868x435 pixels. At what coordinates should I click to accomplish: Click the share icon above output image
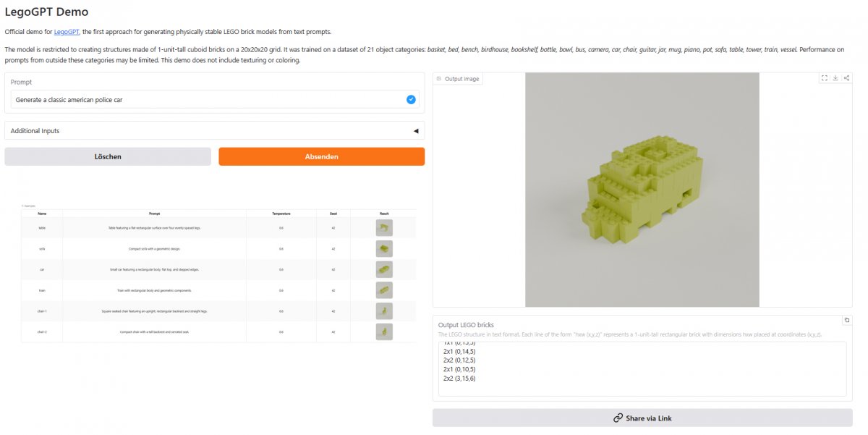[x=846, y=78]
